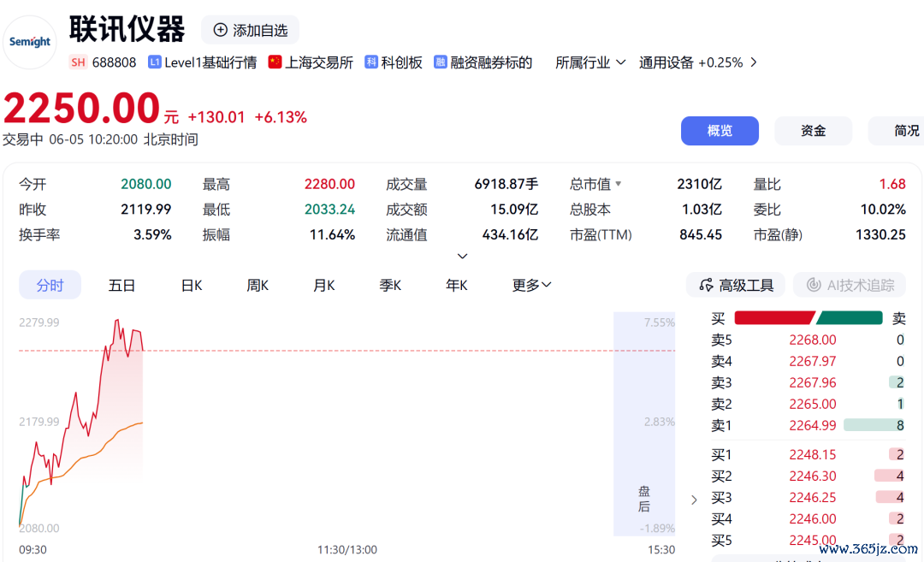This screenshot has height=562, width=924.
Task: Click the 昨收 value 2119.99
Action: click(146, 209)
